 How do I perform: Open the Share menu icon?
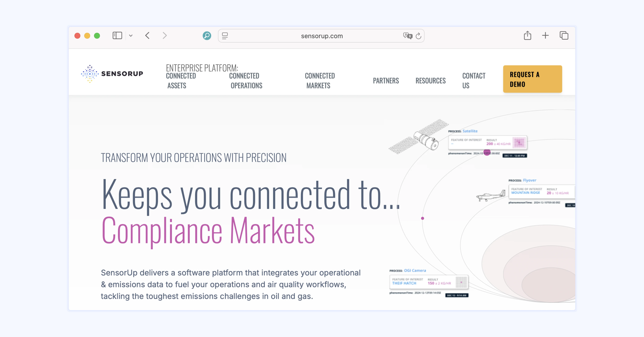pos(527,36)
